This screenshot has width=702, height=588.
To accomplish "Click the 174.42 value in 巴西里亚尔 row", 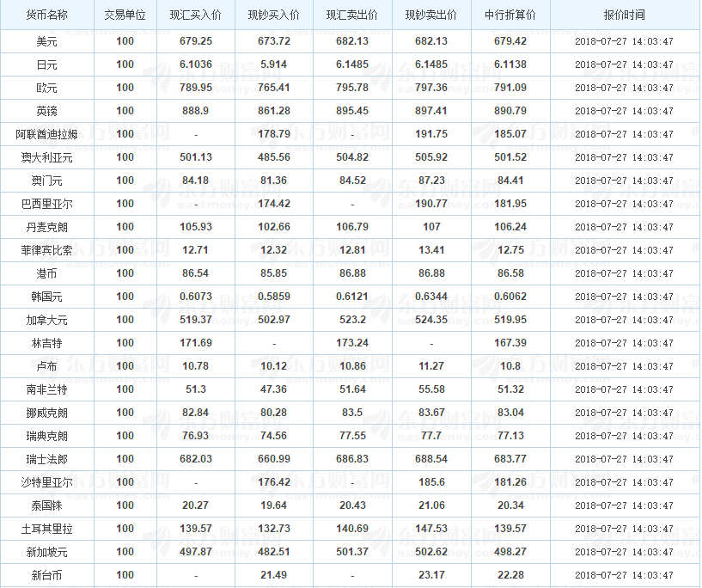I will pos(274,204).
